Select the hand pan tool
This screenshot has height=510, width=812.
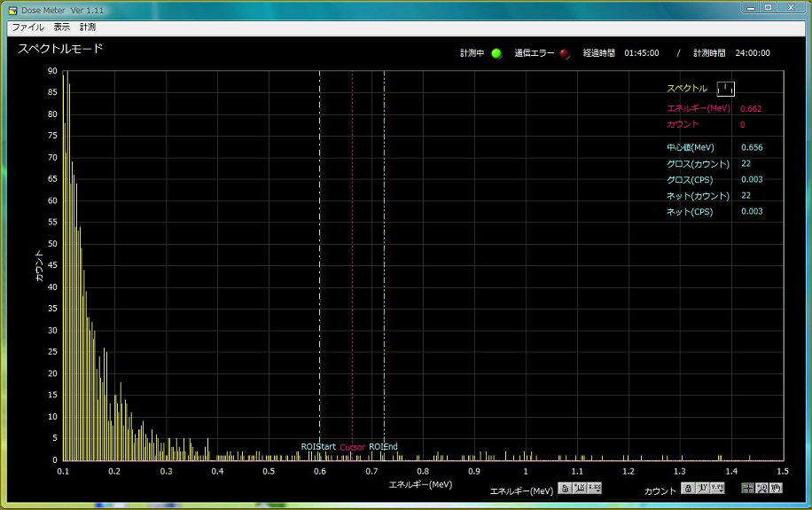(776, 489)
